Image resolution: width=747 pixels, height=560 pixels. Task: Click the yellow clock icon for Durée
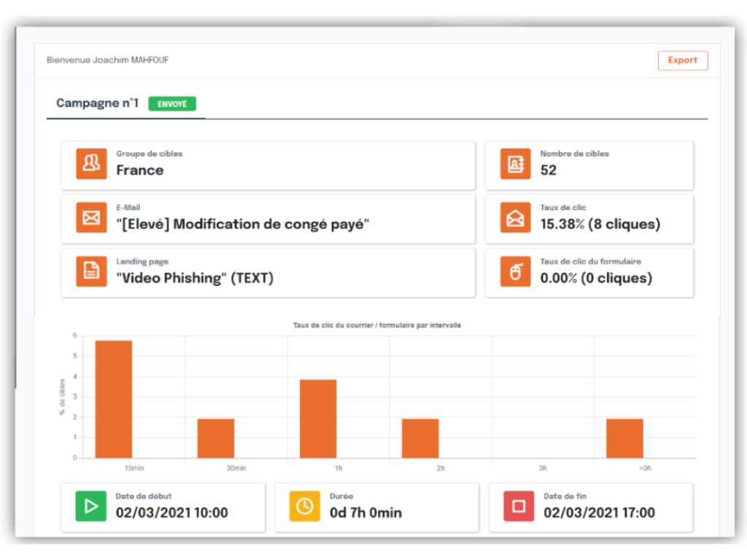[x=305, y=506]
